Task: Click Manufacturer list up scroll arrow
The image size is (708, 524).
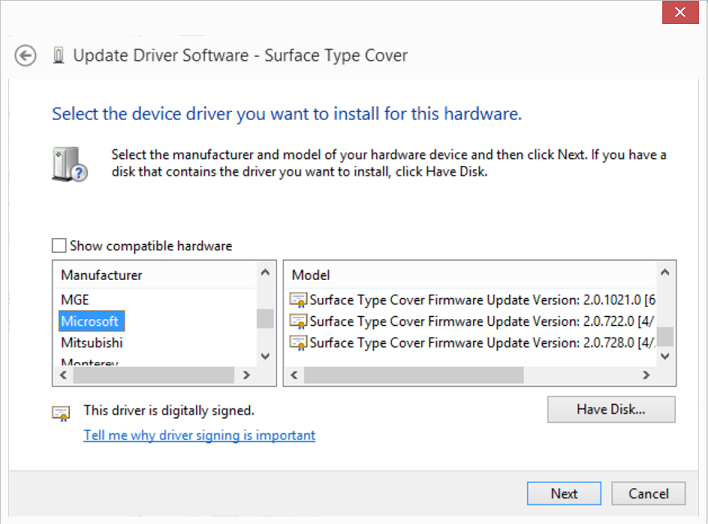Action: pyautogui.click(x=266, y=272)
